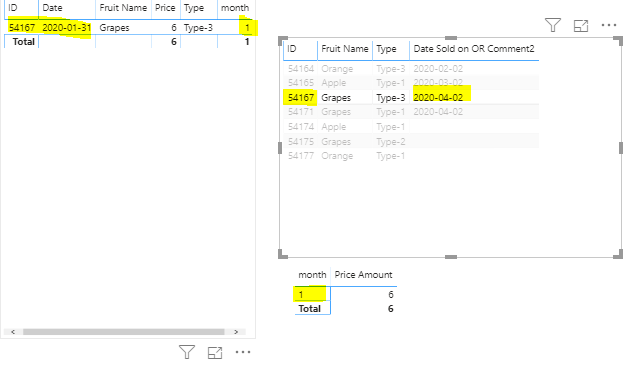This screenshot has height=374, width=642.
Task: Click horizontal scrollbar thumb in left table
Action: 124,332
